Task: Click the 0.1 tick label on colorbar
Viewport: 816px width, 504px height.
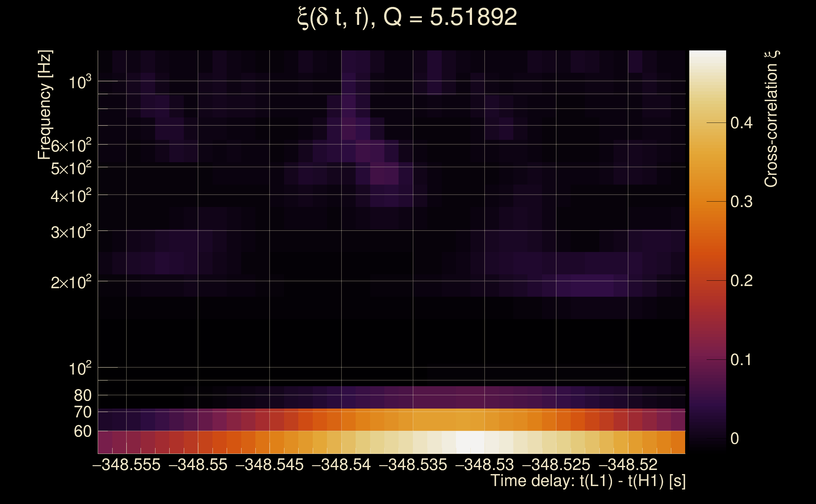Action: 741,360
